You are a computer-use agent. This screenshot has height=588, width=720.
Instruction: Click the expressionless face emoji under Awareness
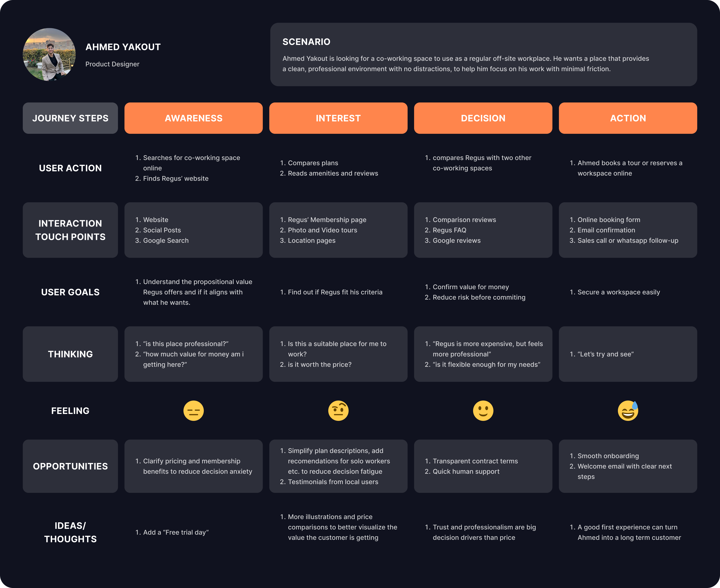click(x=193, y=411)
